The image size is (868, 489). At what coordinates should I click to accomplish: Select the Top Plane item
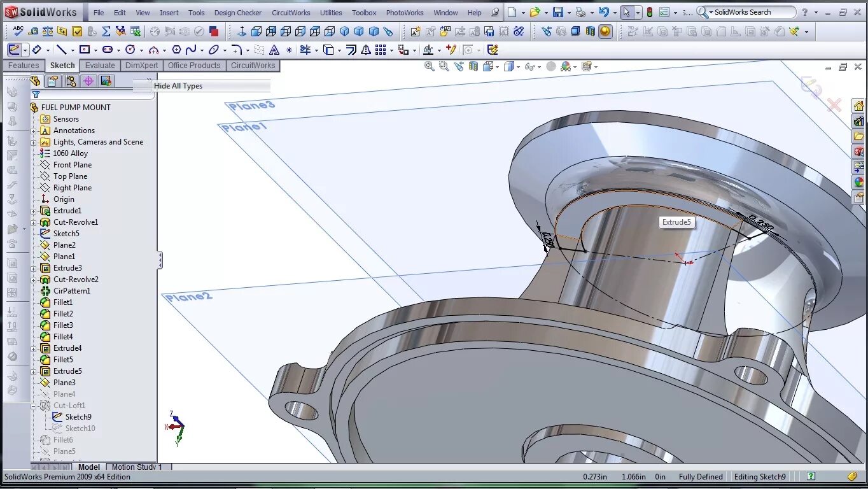(70, 176)
